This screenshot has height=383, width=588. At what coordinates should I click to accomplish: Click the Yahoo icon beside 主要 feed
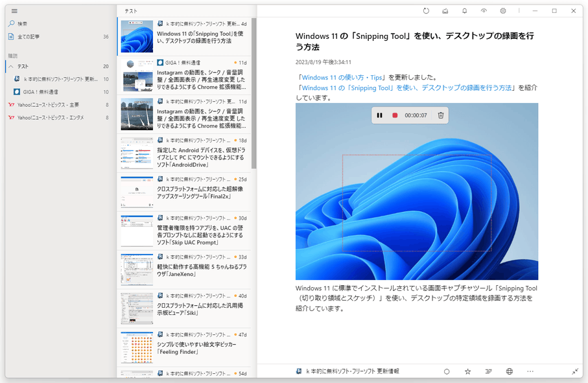pos(11,105)
